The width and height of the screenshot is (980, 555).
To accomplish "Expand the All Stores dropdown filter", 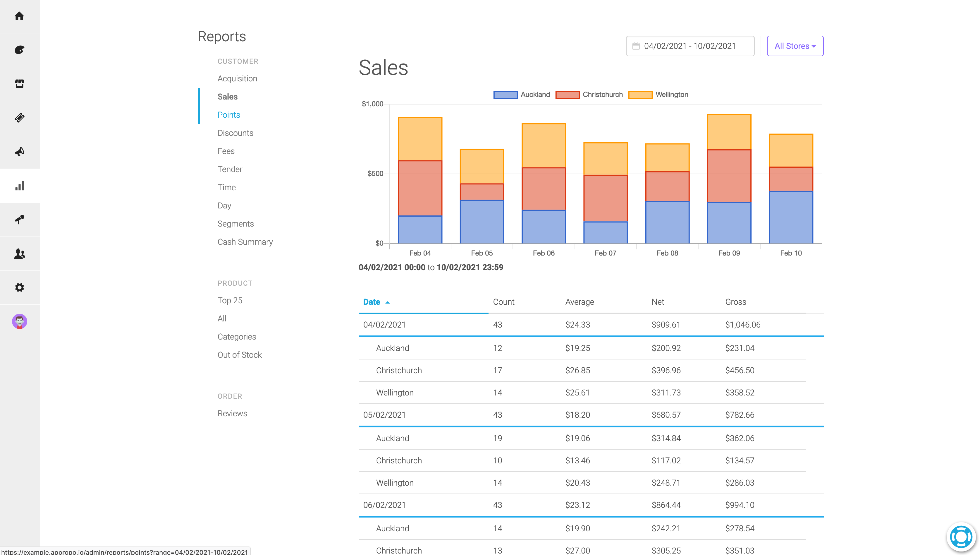I will (x=795, y=46).
